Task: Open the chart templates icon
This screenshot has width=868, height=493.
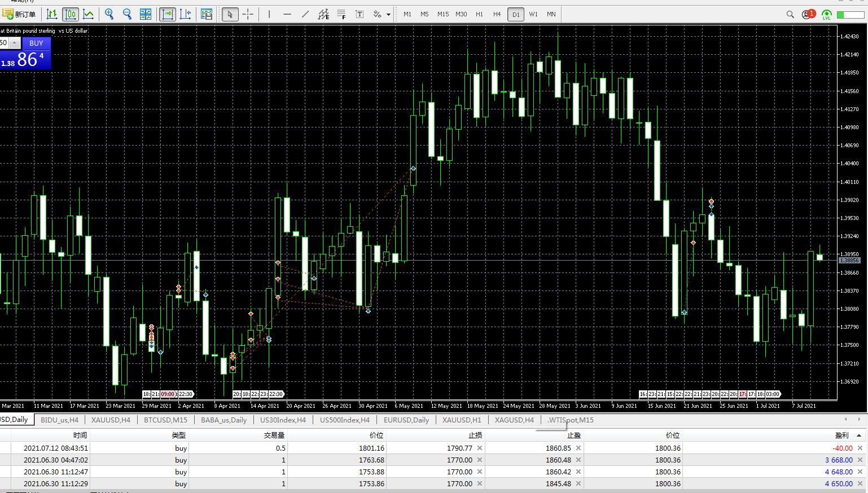Action: [x=207, y=14]
